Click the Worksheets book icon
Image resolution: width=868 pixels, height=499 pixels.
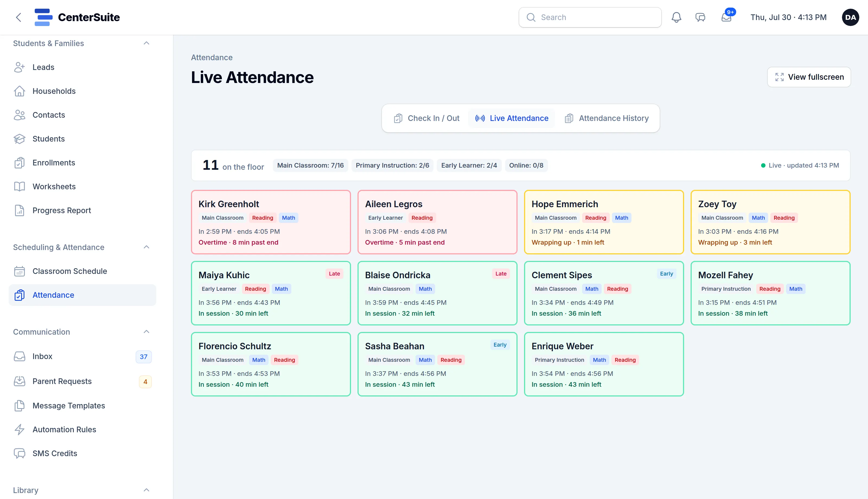click(x=20, y=186)
